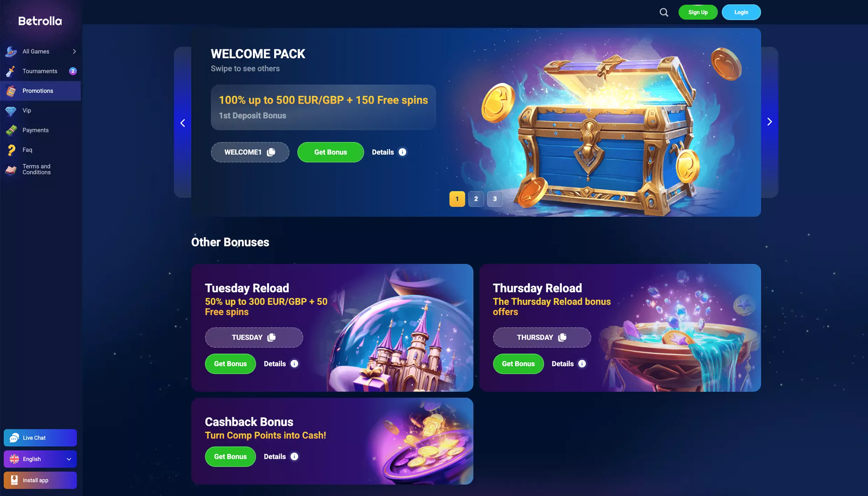Viewport: 868px width, 496px height.
Task: Open the search magnifier icon
Action: coord(664,12)
